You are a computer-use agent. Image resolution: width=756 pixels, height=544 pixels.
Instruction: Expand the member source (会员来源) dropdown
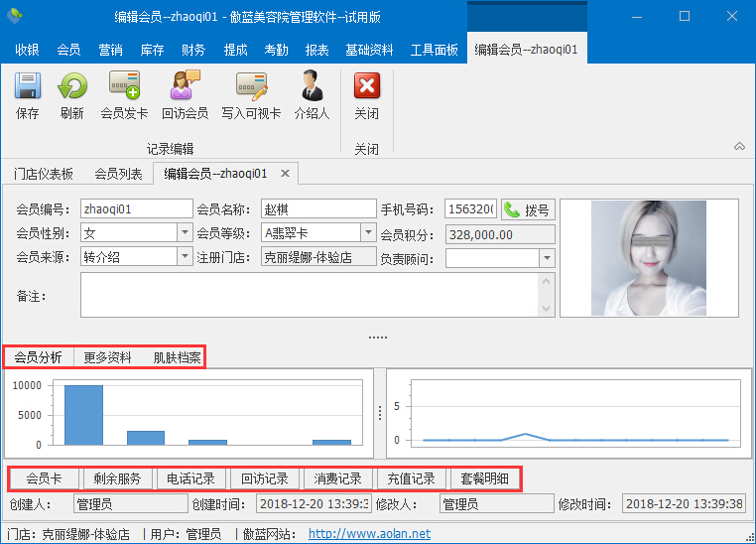coord(184,257)
